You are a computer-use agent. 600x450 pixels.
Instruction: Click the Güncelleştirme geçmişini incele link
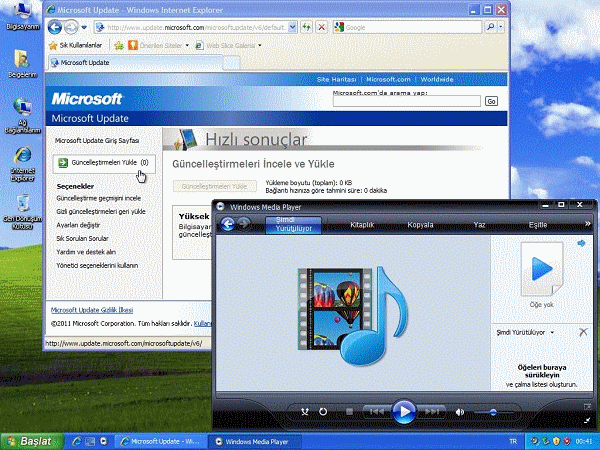pos(99,198)
